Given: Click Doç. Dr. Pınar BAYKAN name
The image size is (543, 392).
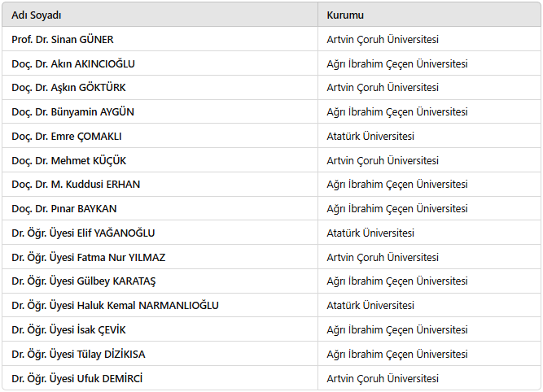Looking at the screenshot, I should [x=64, y=209].
